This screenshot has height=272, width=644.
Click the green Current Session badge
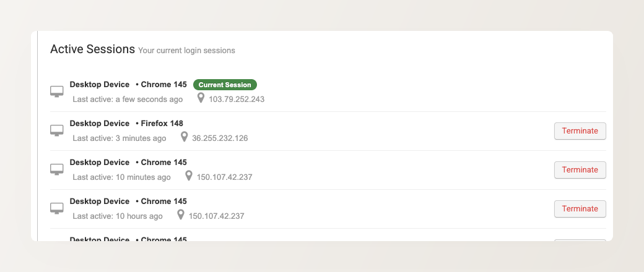point(225,85)
